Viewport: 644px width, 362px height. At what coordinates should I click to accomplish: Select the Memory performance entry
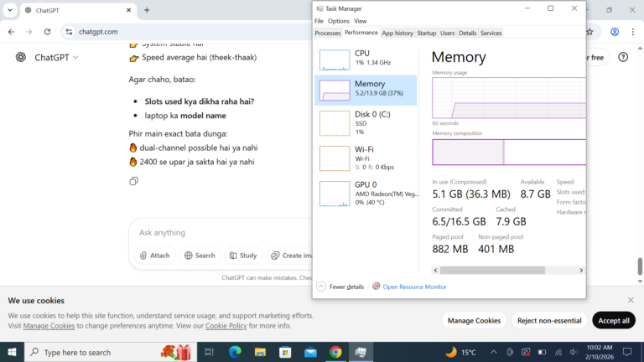click(x=366, y=90)
